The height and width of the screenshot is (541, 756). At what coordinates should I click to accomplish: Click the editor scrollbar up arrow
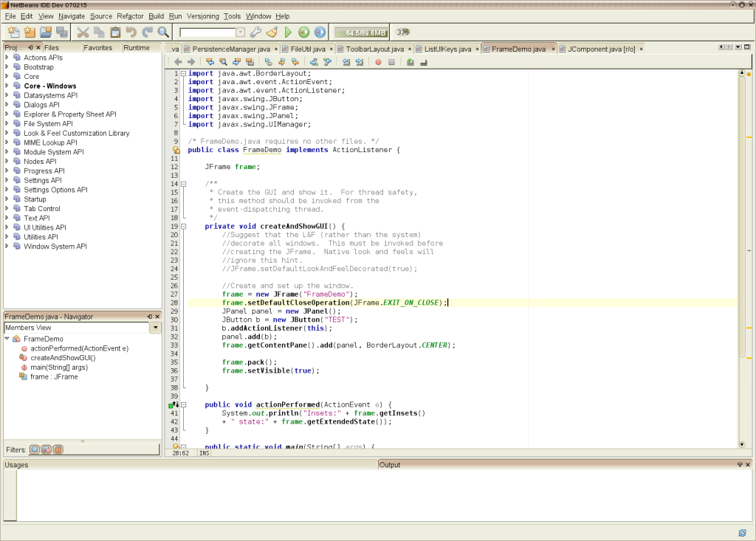(742, 73)
